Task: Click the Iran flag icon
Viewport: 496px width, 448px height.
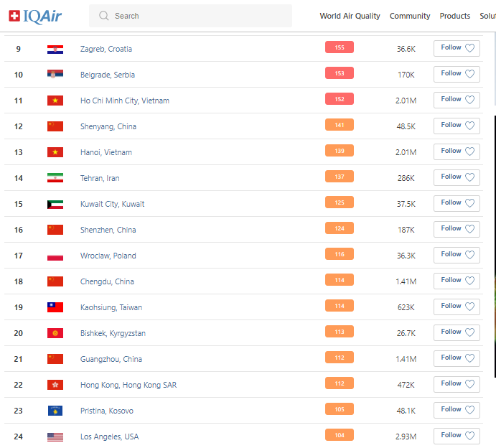Action: 55,178
